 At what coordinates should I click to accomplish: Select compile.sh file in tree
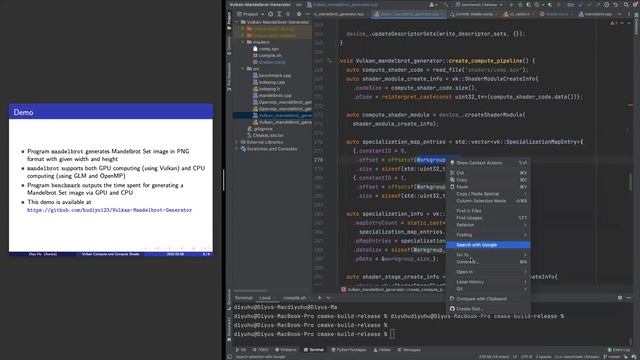click(267, 56)
